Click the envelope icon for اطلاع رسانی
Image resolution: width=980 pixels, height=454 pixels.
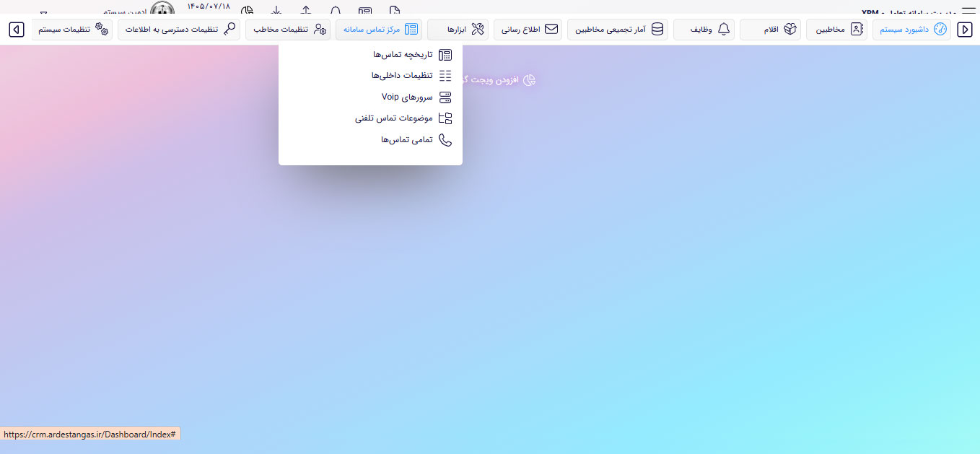tap(551, 30)
